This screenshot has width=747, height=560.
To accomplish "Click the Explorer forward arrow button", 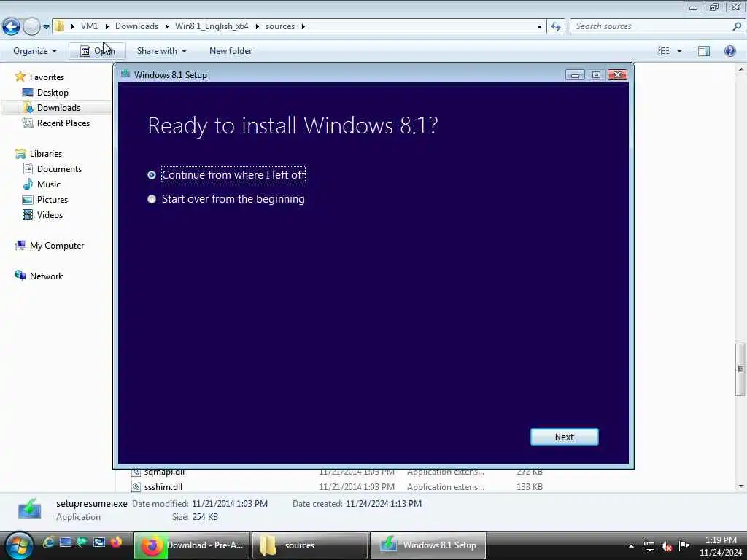I will click(31, 26).
